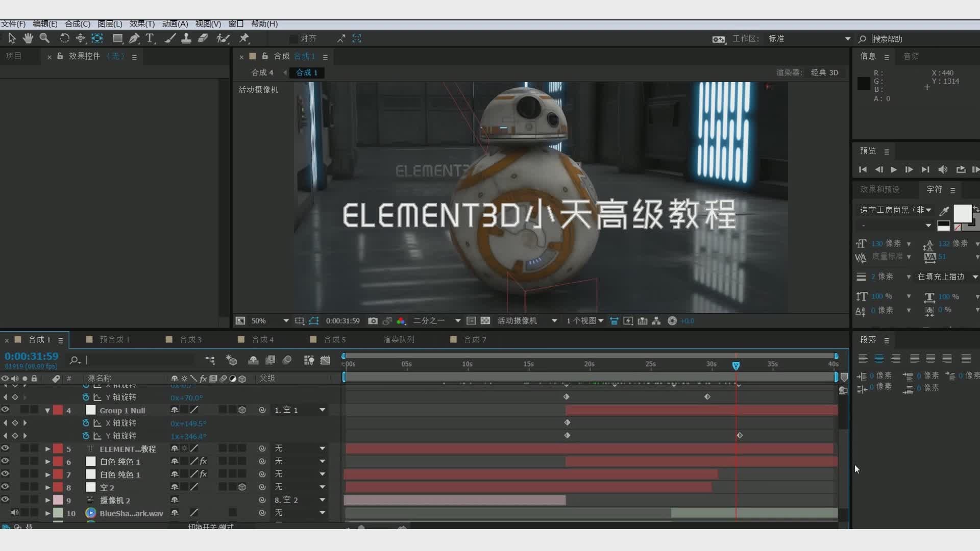Mute audio in Preview panel
980x551 pixels.
943,169
